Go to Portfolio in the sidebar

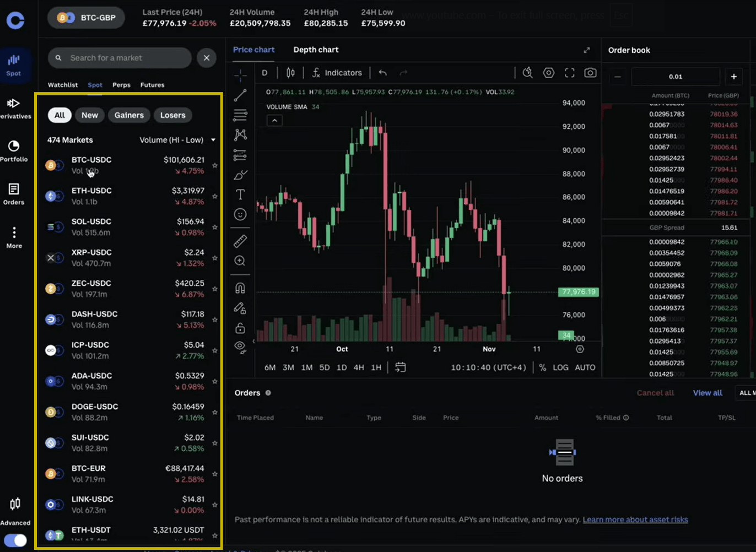coord(14,151)
